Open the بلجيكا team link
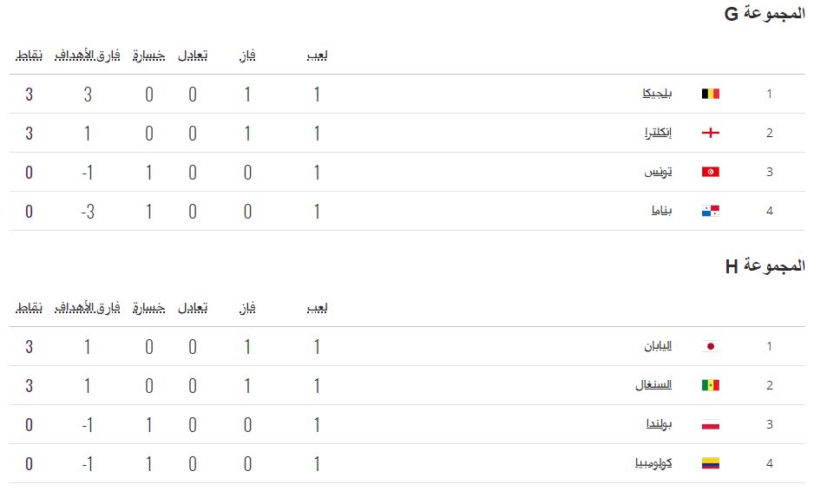The image size is (827, 504). [657, 94]
